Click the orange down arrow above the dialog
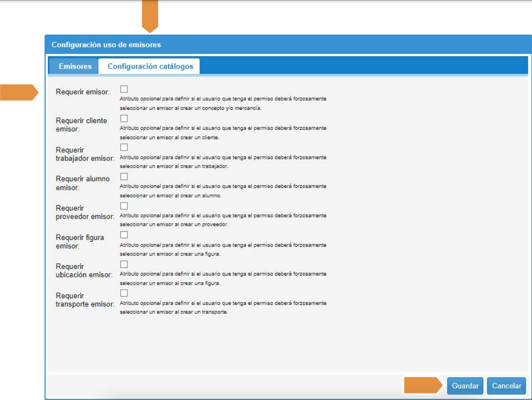The height and width of the screenshot is (400, 532). tap(150, 17)
